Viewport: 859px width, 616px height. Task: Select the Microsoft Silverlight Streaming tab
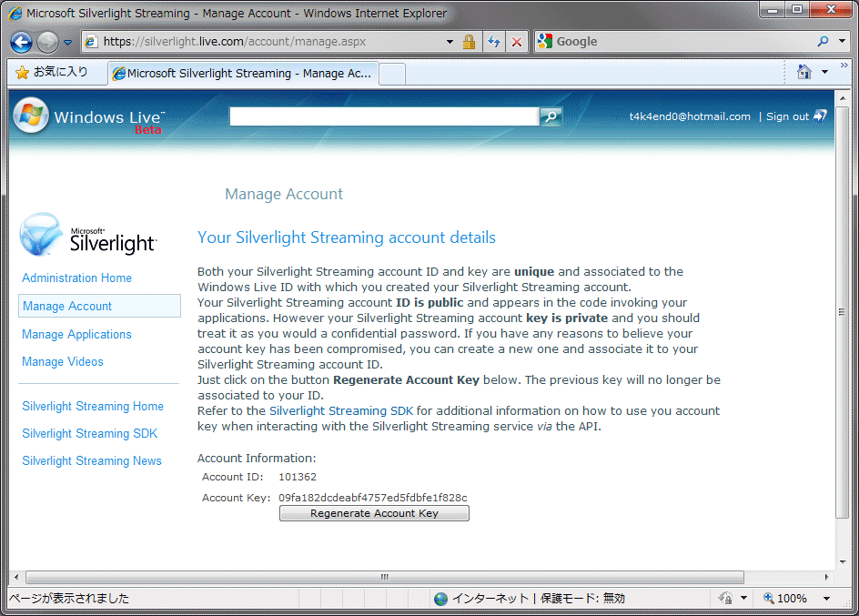tap(241, 74)
